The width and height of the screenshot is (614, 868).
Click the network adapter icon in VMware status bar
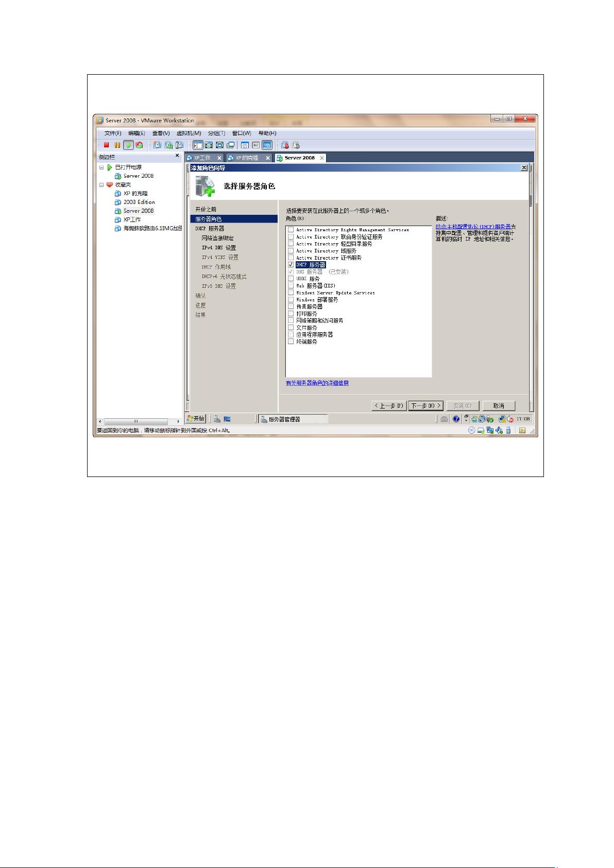tap(490, 431)
